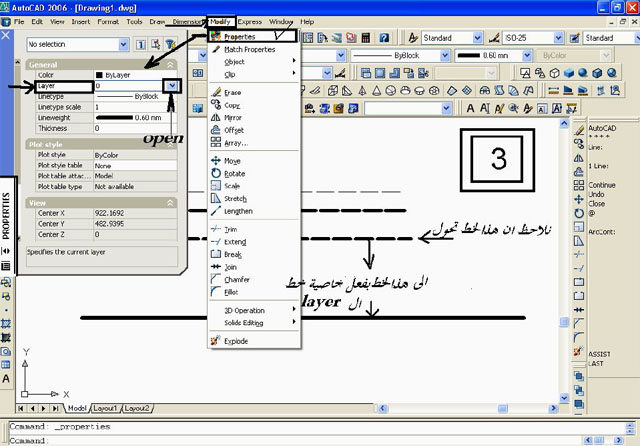Image resolution: width=640 pixels, height=446 pixels.
Task: Close the Properties palette with X
Action: 5,36
